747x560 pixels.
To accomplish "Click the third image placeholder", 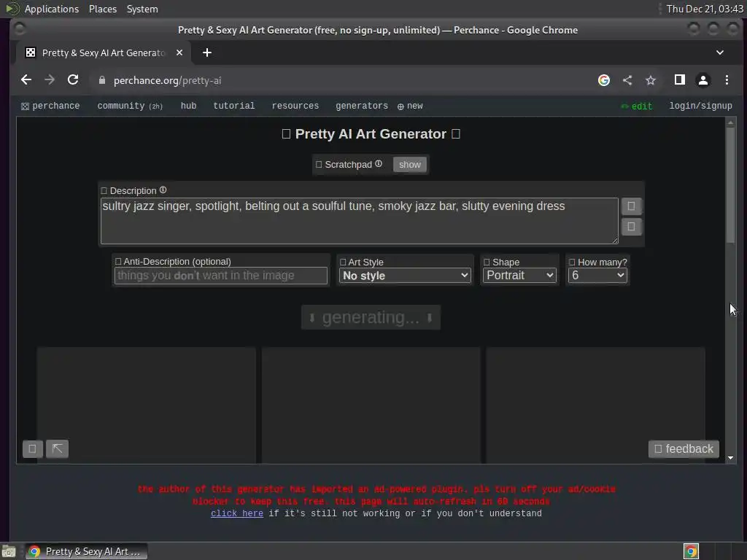I will 595,405.
